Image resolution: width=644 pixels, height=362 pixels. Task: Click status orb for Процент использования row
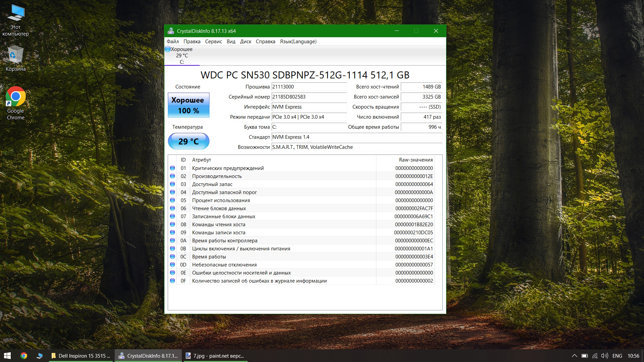point(172,200)
